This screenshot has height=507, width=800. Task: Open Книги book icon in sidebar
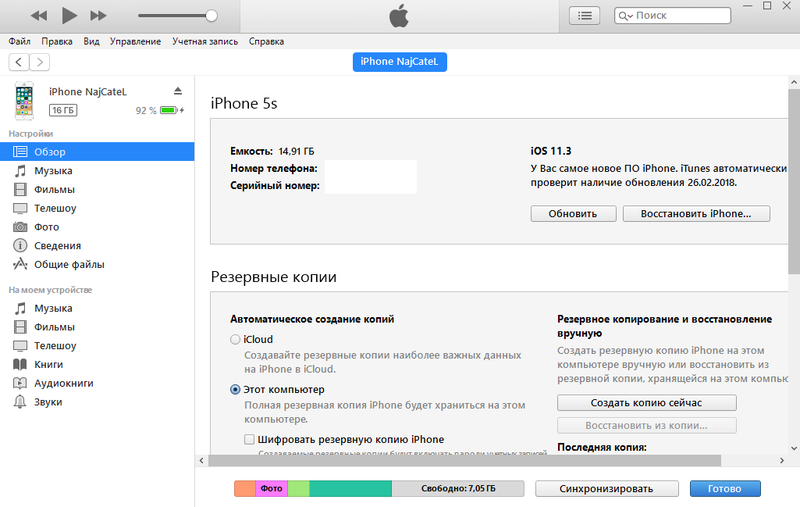[20, 364]
